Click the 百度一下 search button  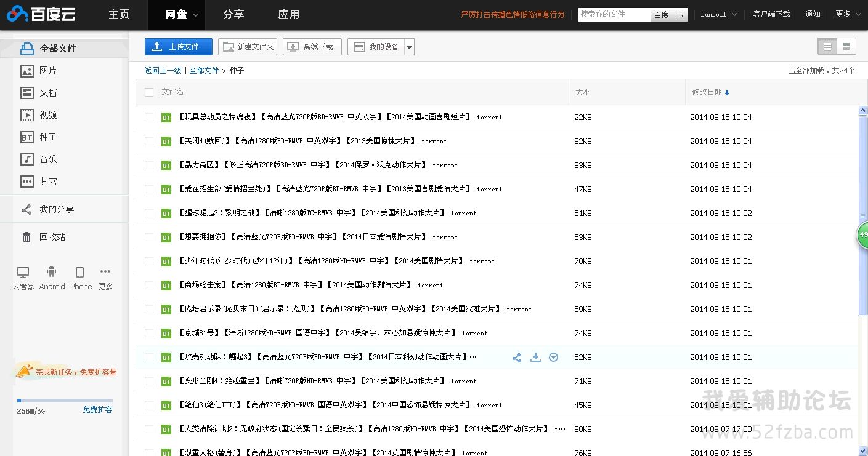click(669, 15)
